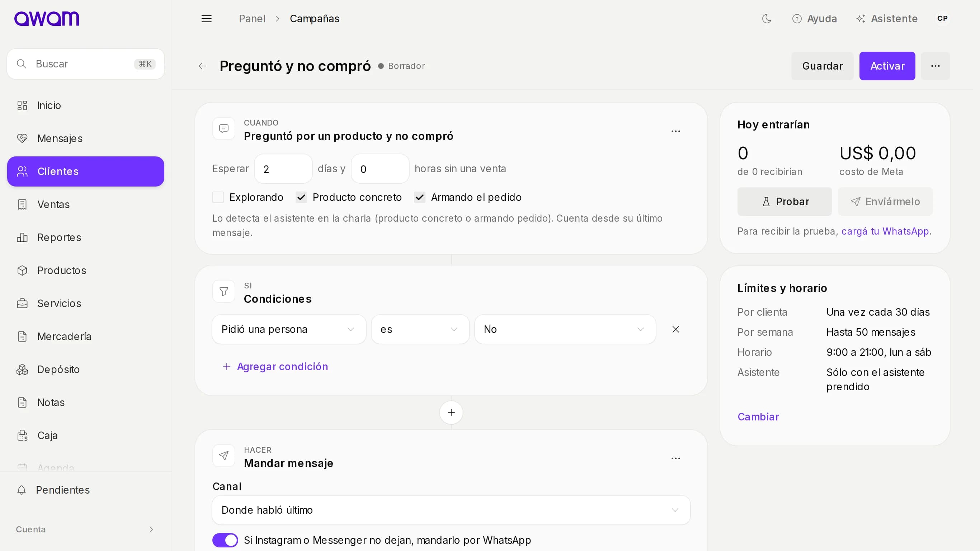Open the awam logo home

pos(47,19)
